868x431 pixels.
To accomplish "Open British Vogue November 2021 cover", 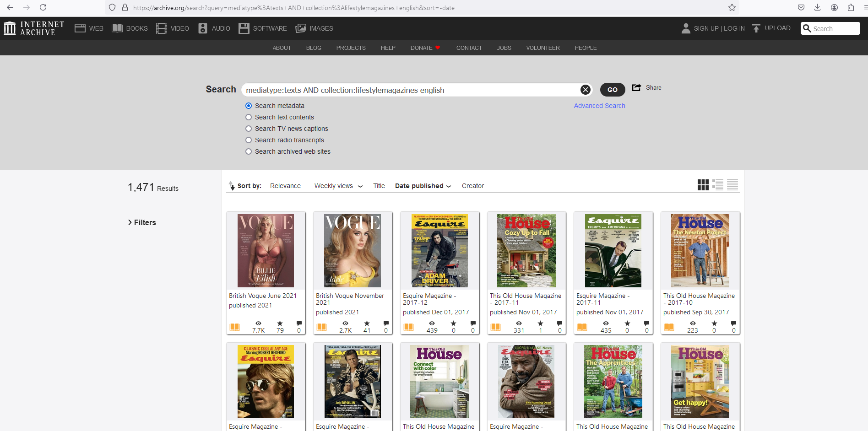I will [x=353, y=251].
